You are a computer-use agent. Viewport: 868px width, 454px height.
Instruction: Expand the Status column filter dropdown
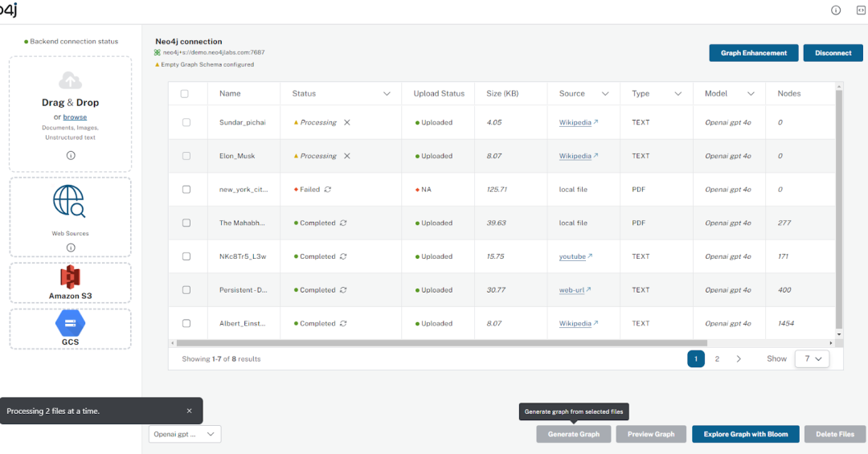387,93
